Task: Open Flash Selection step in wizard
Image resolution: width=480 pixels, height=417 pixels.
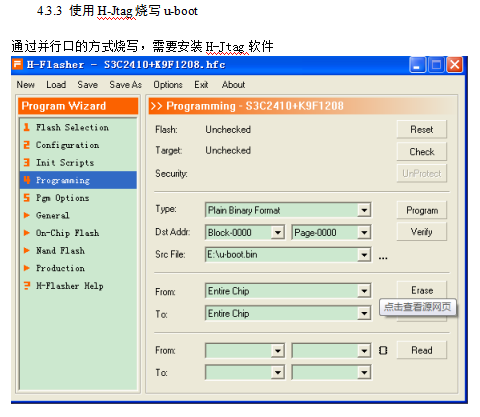Action: tap(72, 127)
